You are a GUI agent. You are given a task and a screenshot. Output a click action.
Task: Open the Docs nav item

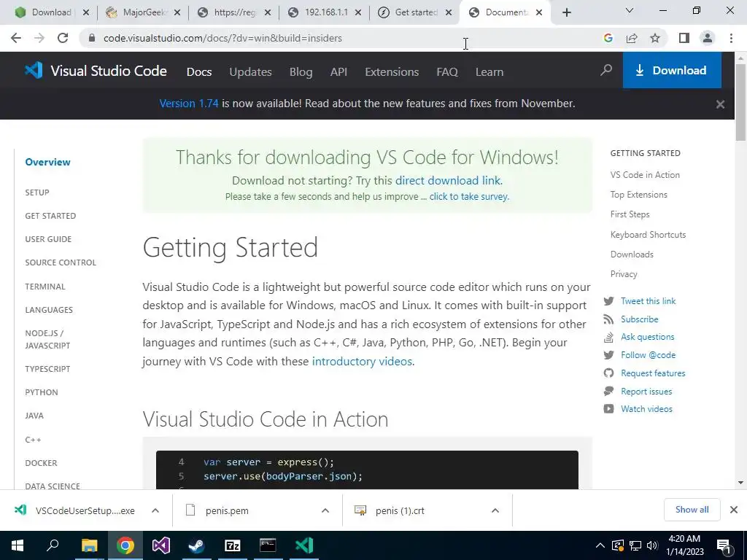point(199,72)
